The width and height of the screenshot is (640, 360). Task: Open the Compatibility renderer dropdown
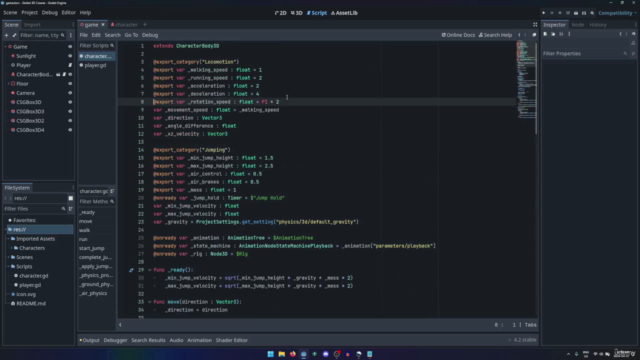[617, 13]
